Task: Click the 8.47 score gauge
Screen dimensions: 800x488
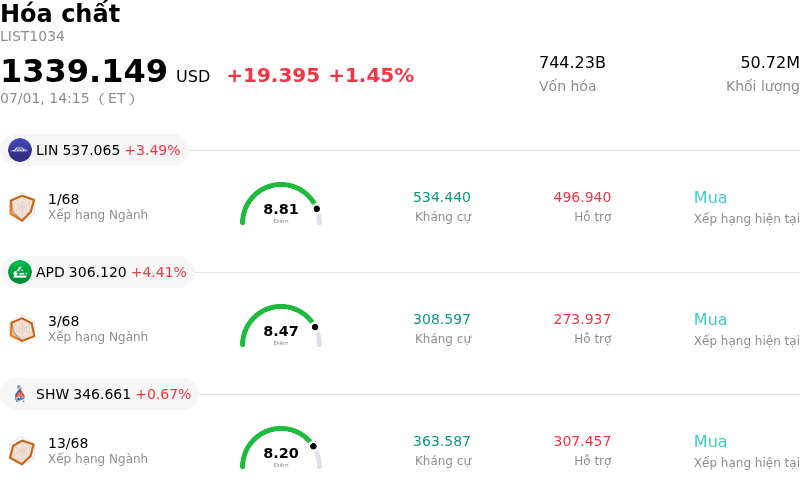Action: pyautogui.click(x=281, y=326)
